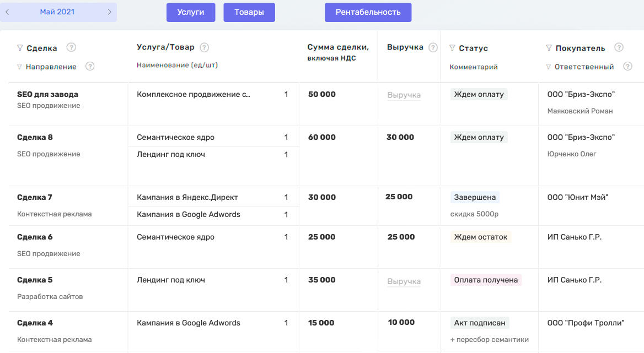Change Ждем оплату status of SEO для завода
The width and height of the screenshot is (644, 353).
tap(479, 94)
